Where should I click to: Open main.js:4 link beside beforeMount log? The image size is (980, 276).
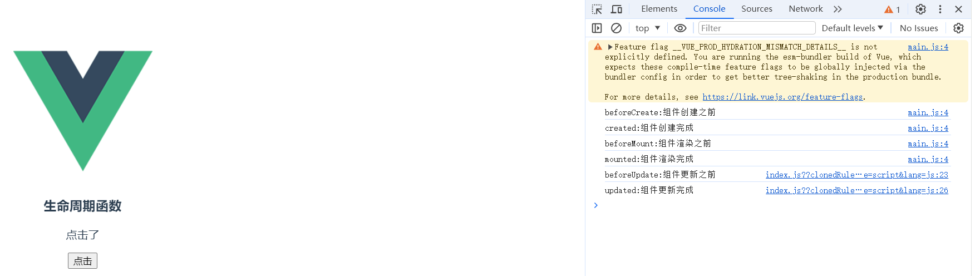point(928,144)
